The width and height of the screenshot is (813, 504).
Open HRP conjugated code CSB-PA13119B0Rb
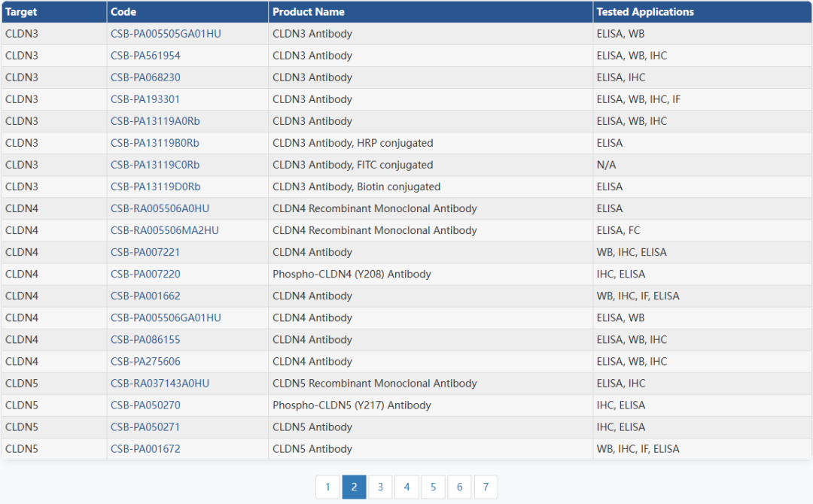[155, 143]
